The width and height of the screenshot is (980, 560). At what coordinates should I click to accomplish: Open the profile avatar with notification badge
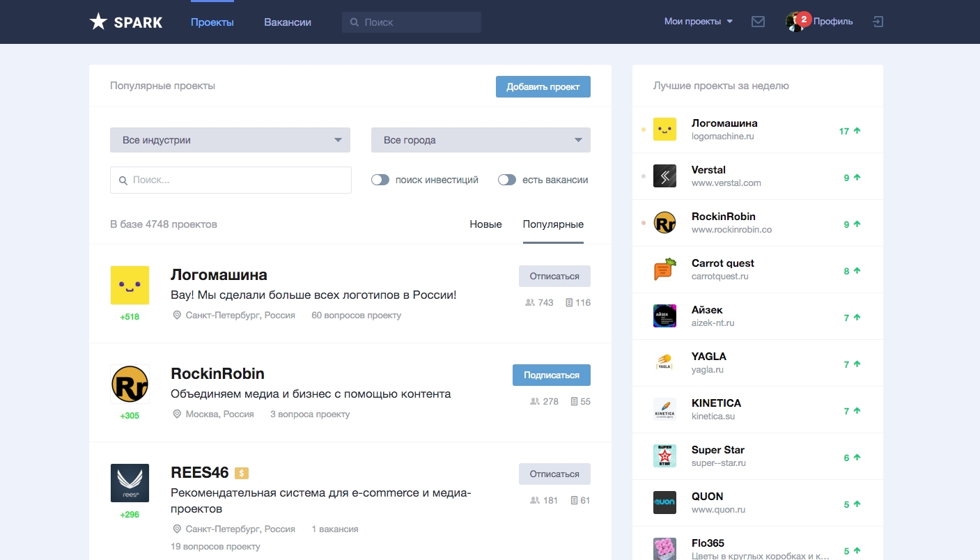pos(795,22)
